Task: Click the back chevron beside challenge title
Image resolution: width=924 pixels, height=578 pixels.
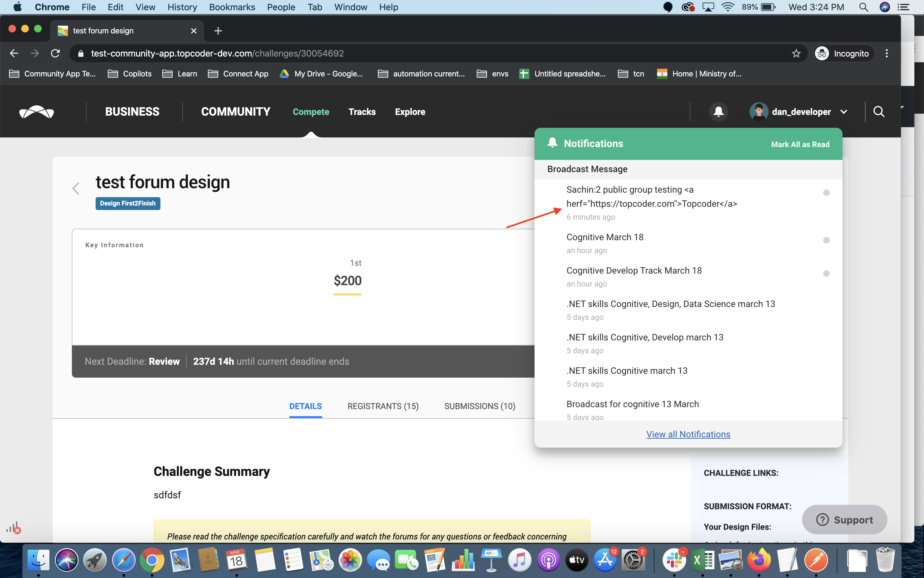Action: click(76, 188)
